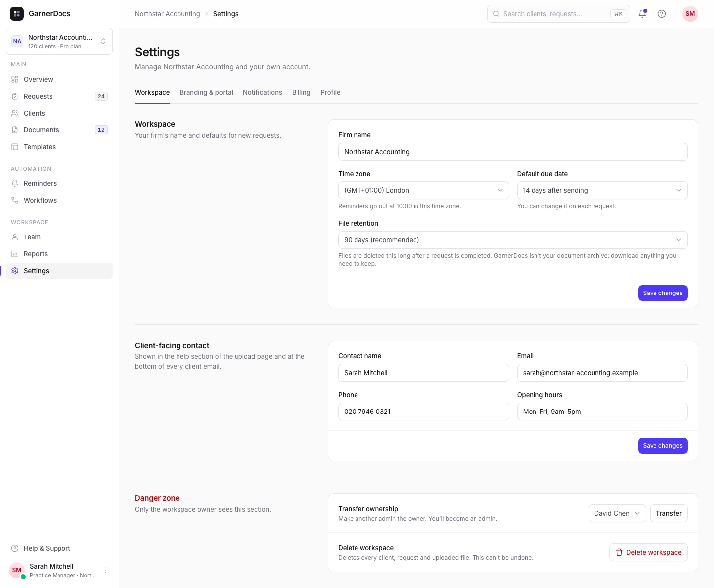Click the Requests count badge 24
Viewport: 714px width, 588px height.
pyautogui.click(x=101, y=96)
